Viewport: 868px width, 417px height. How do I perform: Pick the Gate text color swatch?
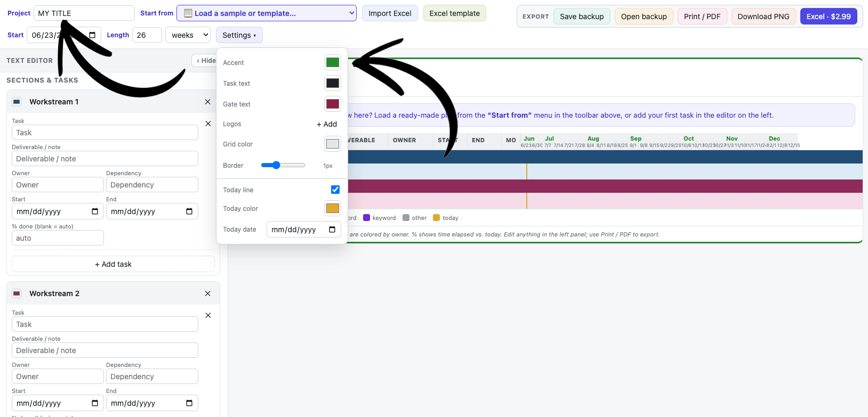(333, 104)
